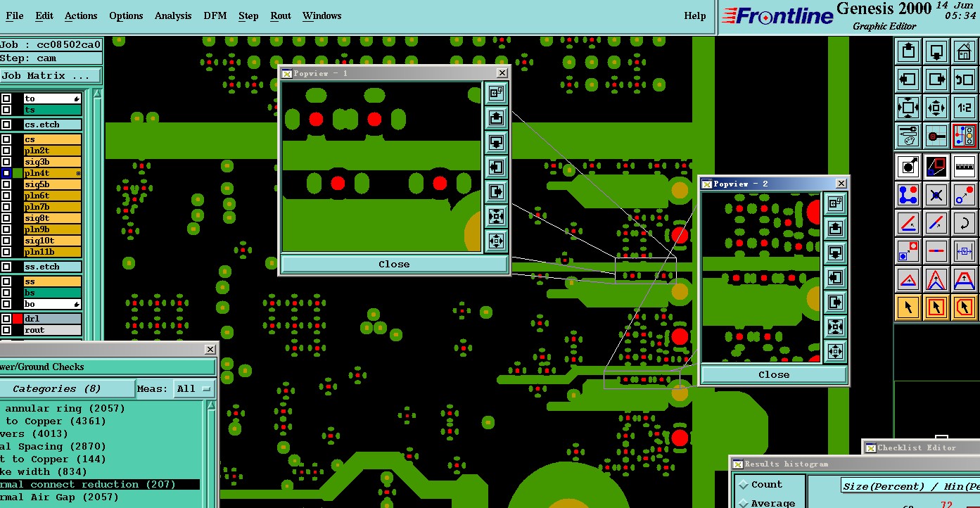Select the feature properties circle-arrow tool
980x508 pixels.
[x=908, y=167]
